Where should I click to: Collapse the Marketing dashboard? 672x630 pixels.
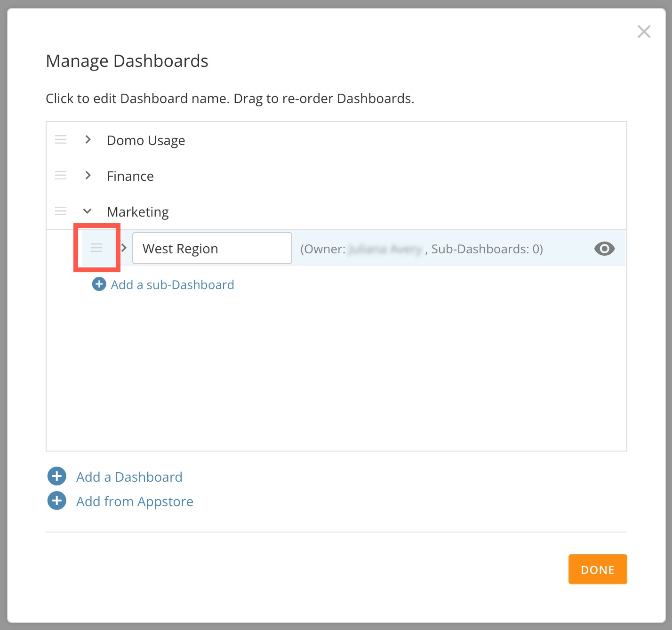(87, 211)
